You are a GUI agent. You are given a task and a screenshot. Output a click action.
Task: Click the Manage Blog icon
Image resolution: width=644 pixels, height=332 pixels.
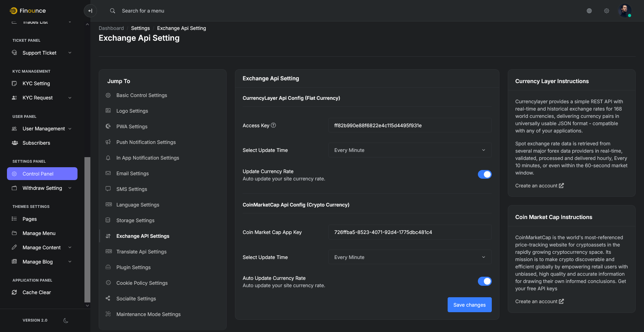(x=14, y=262)
